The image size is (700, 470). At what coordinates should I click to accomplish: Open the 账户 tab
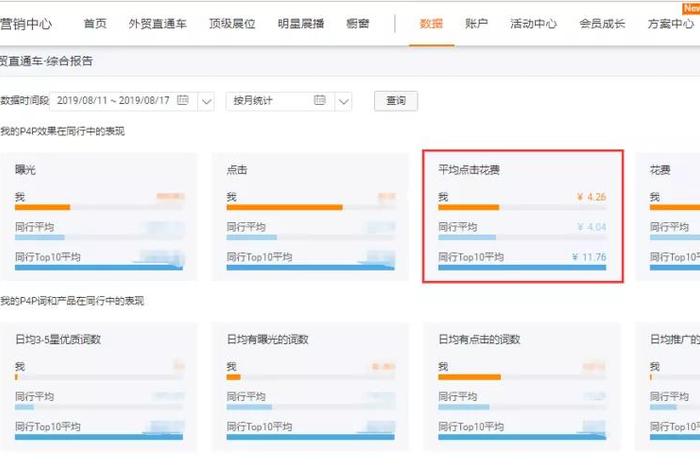click(x=476, y=24)
